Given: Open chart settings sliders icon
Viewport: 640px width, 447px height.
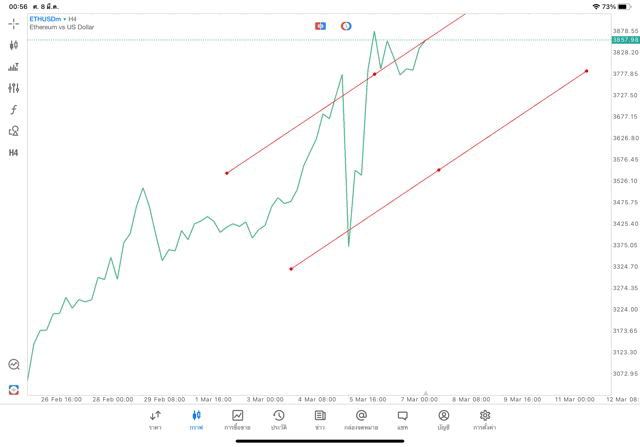Looking at the screenshot, I should pos(14,89).
